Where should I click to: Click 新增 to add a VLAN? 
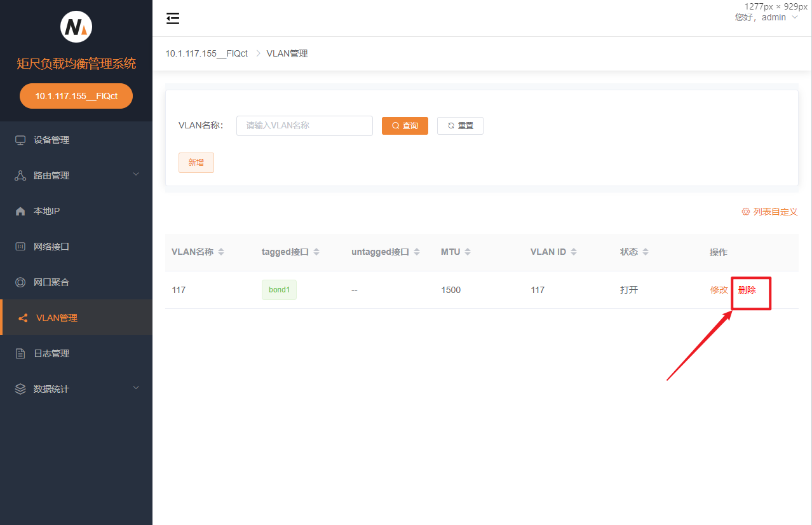pyautogui.click(x=196, y=162)
